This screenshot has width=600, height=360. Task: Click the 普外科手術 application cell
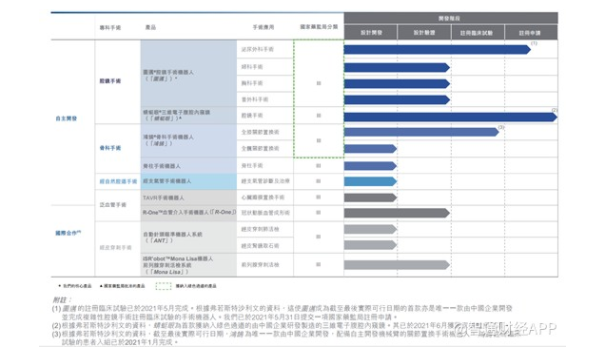(265, 99)
